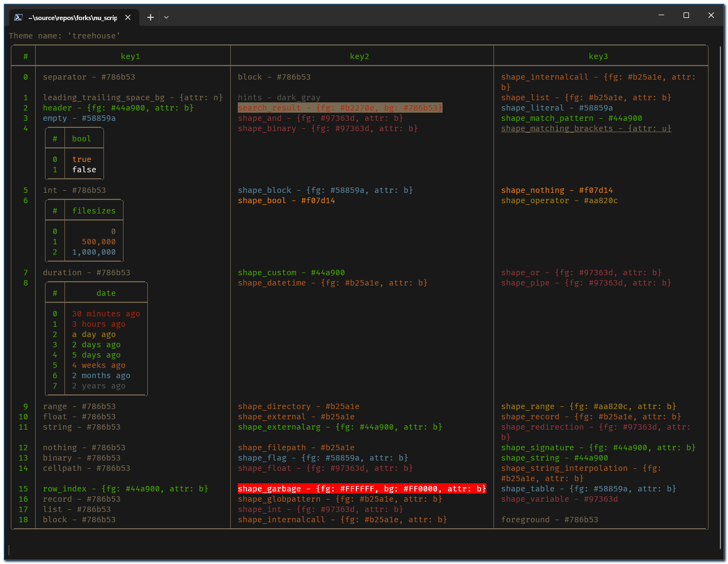
Task: Click 'range - #786b53' entry
Action: 79,406
